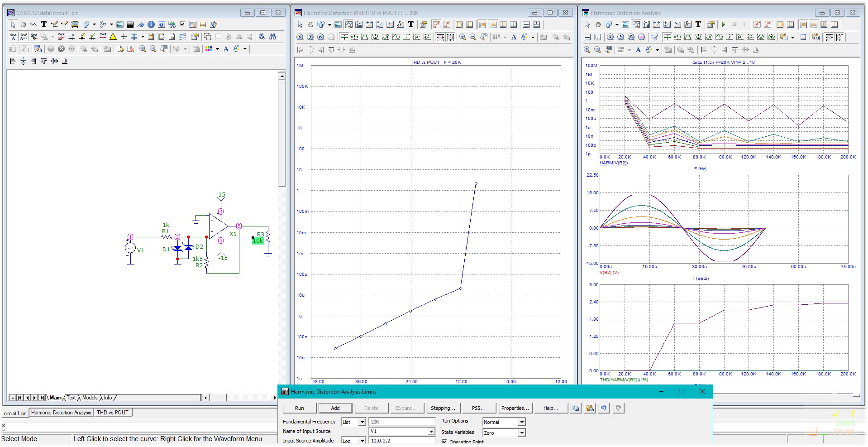Click the PSS... button
The height and width of the screenshot is (447, 868).
click(x=479, y=408)
